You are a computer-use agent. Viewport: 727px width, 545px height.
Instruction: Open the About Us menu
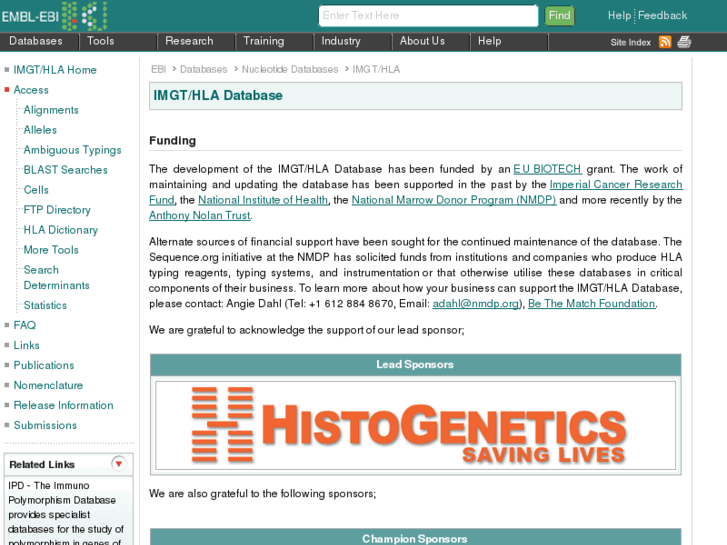(422, 41)
